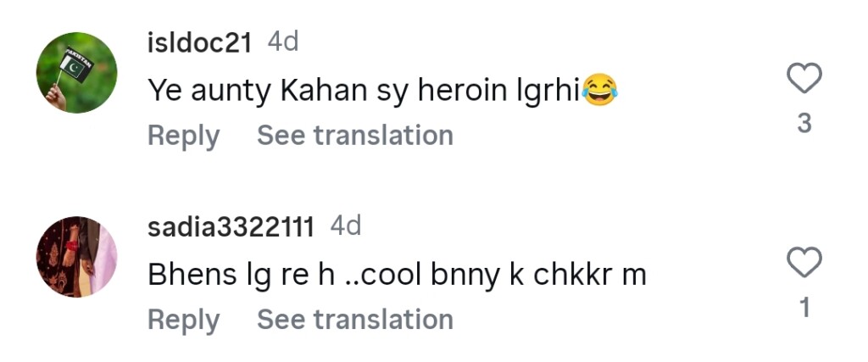Reply to sadia3322111's comment

tap(183, 320)
